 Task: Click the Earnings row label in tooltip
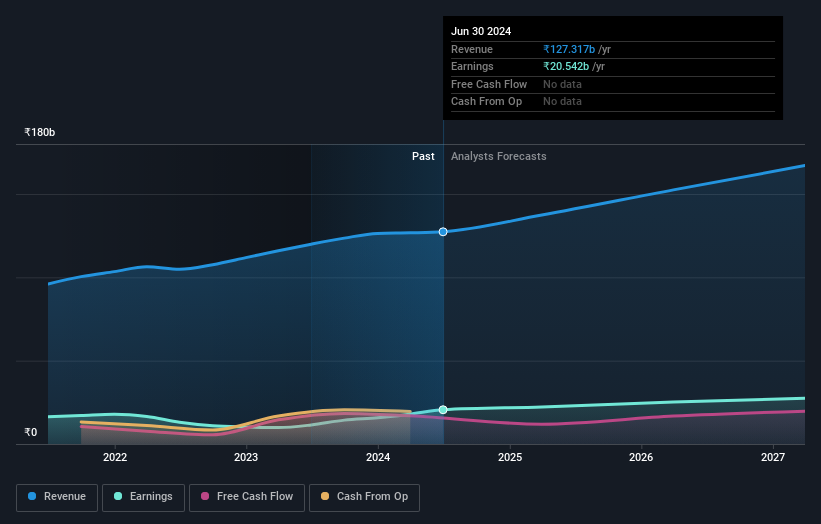(472, 66)
